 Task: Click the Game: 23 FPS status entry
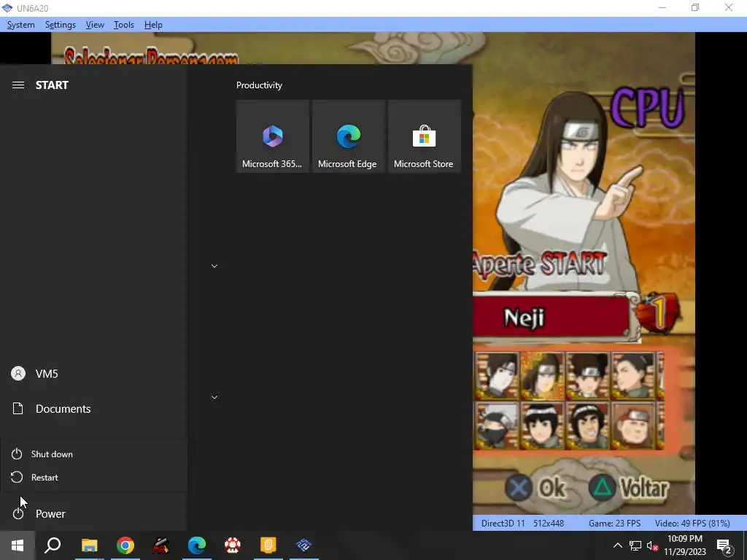tap(614, 524)
